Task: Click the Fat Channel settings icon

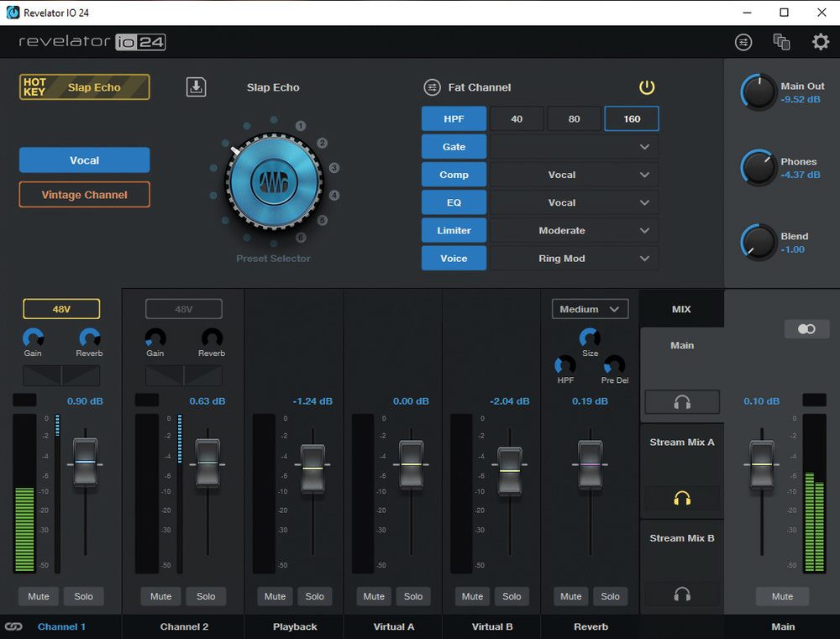Action: 432,87
